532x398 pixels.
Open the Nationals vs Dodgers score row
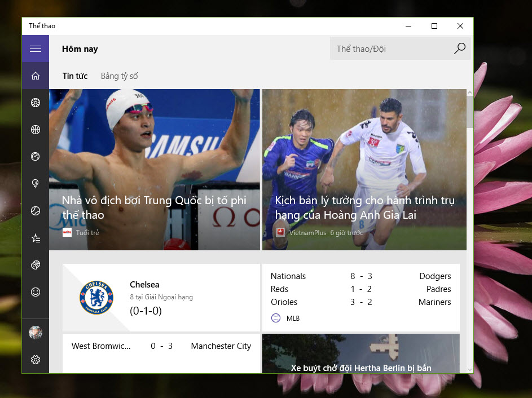tap(360, 276)
